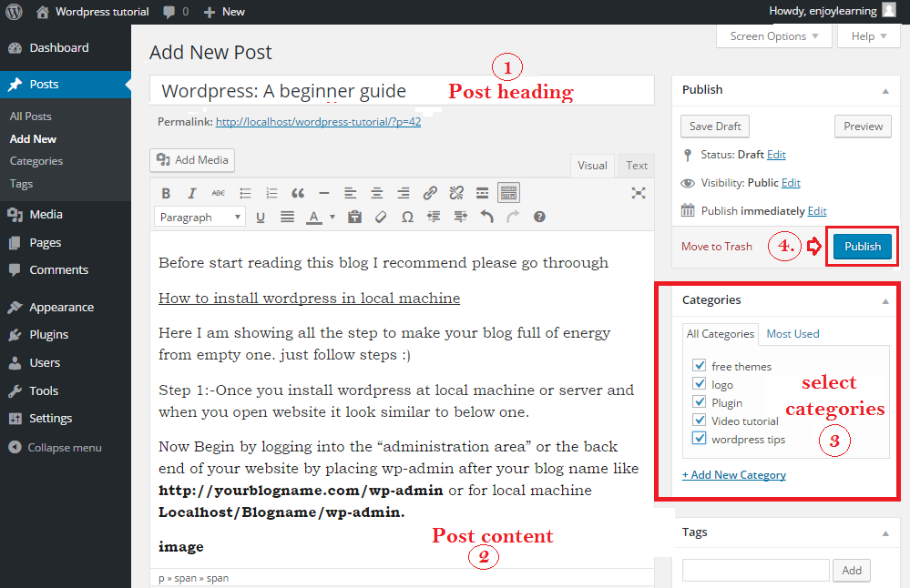Insert Read More tag
This screenshot has width=910, height=588.
[x=482, y=193]
